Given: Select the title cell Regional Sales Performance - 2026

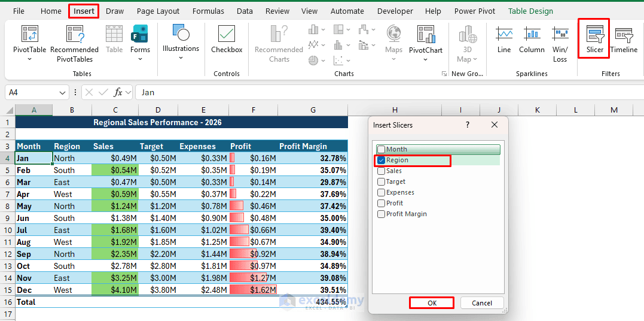Looking at the screenshot, I should point(182,122).
